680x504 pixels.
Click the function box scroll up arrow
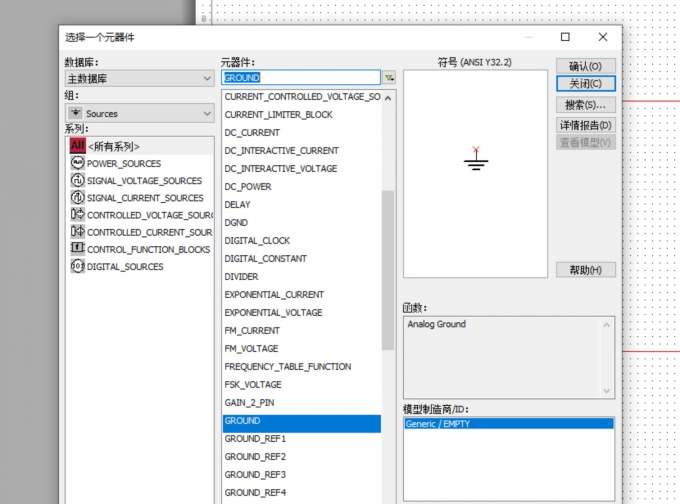pos(607,325)
